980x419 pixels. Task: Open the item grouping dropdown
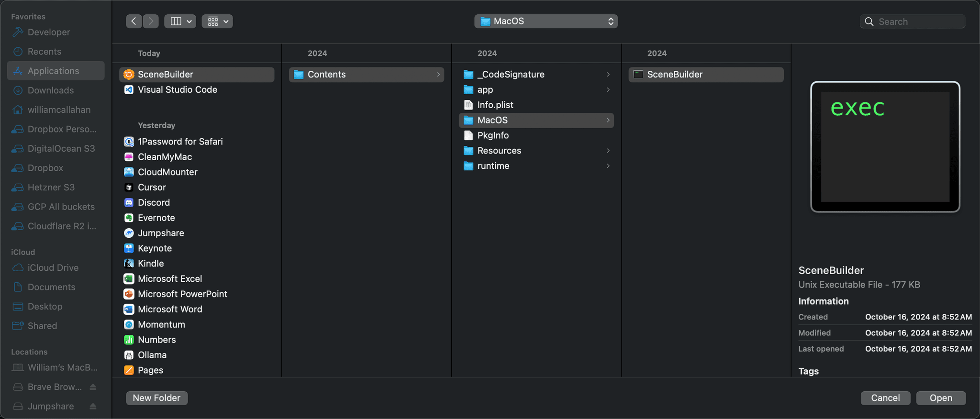(x=217, y=22)
